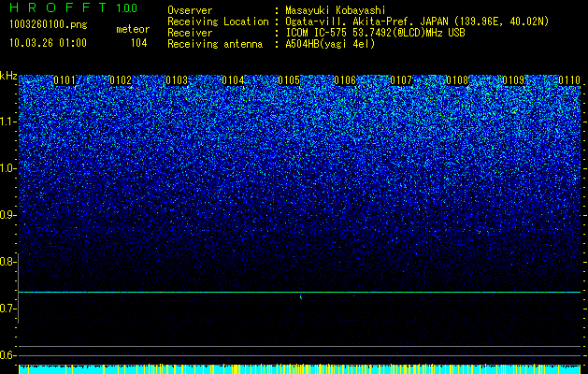Click the 0105 time marker
This screenshot has height=374, width=588.
(289, 80)
